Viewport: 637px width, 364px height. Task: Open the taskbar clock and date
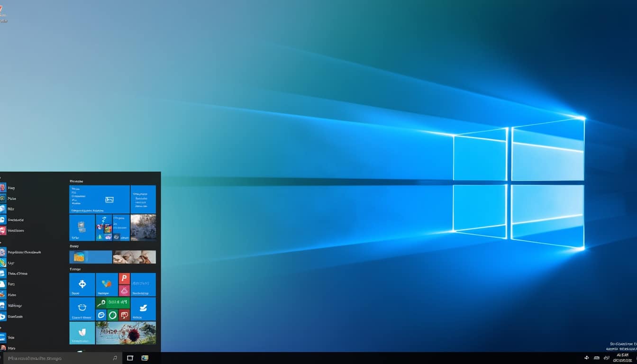pos(623,358)
